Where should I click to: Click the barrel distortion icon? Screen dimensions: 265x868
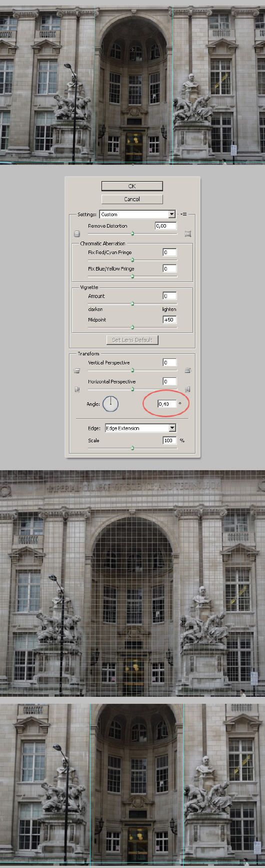(x=77, y=234)
